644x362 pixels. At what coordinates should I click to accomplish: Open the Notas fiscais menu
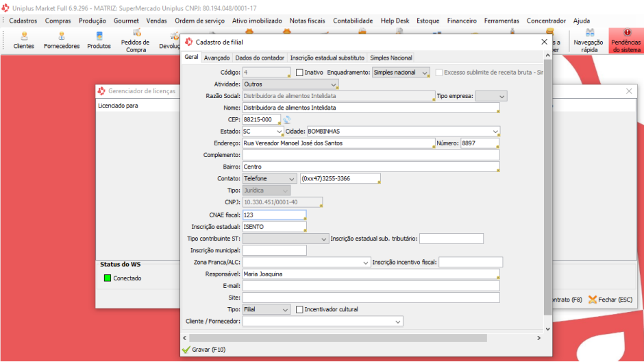pyautogui.click(x=307, y=21)
